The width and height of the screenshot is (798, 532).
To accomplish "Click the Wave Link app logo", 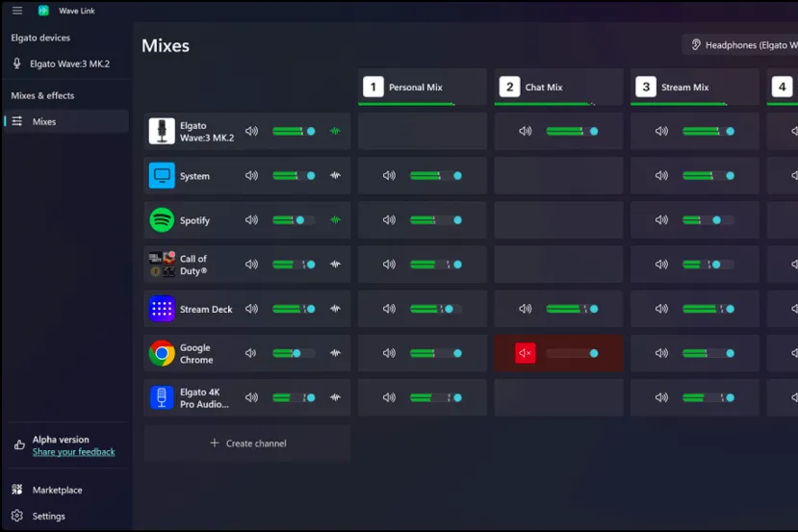I will point(43,11).
